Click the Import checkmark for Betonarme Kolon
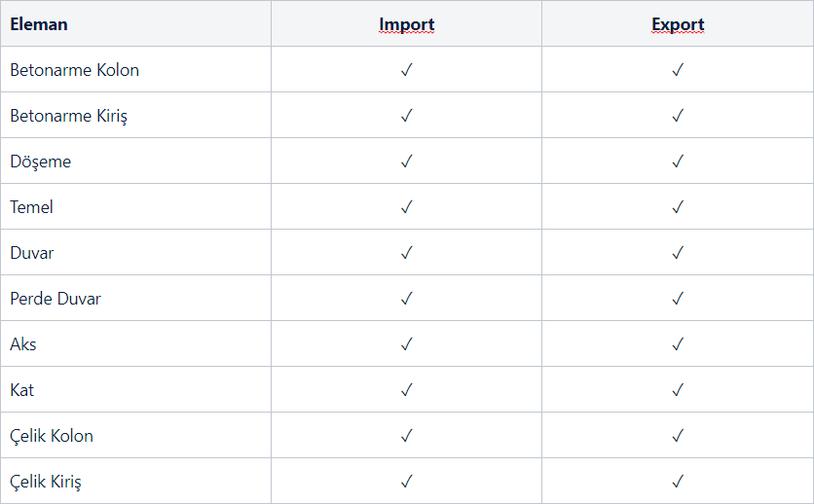The width and height of the screenshot is (814, 504). [407, 70]
